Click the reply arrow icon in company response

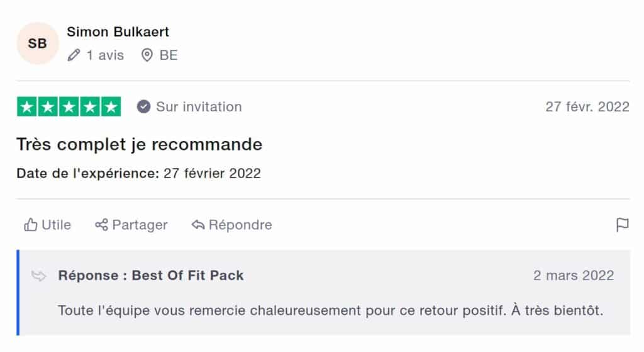click(x=39, y=276)
